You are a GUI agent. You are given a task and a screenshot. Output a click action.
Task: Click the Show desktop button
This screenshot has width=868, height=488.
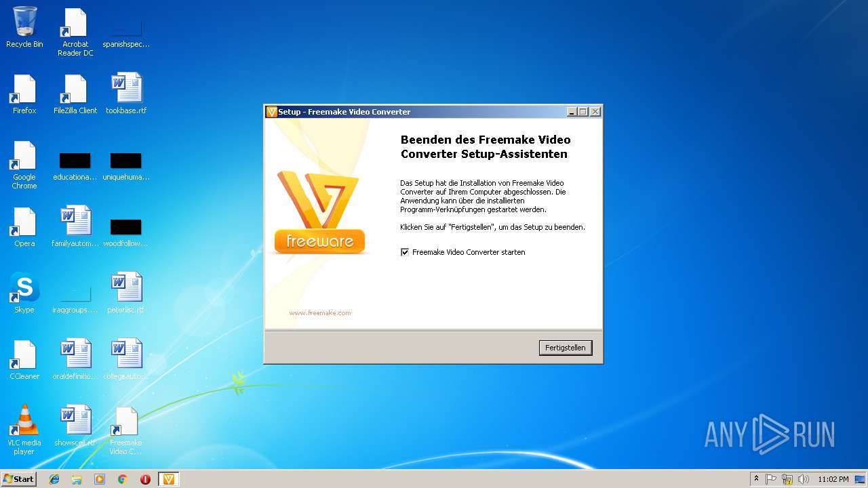(861, 479)
